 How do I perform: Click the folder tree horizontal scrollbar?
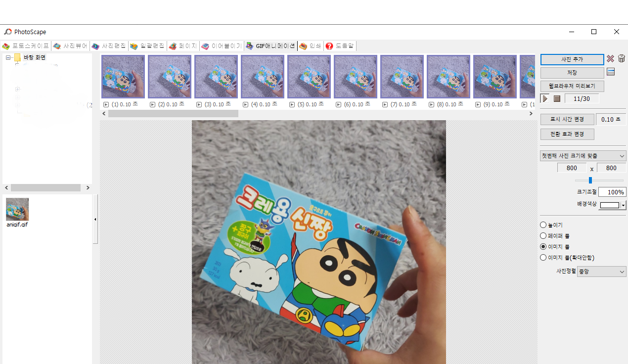(45, 188)
